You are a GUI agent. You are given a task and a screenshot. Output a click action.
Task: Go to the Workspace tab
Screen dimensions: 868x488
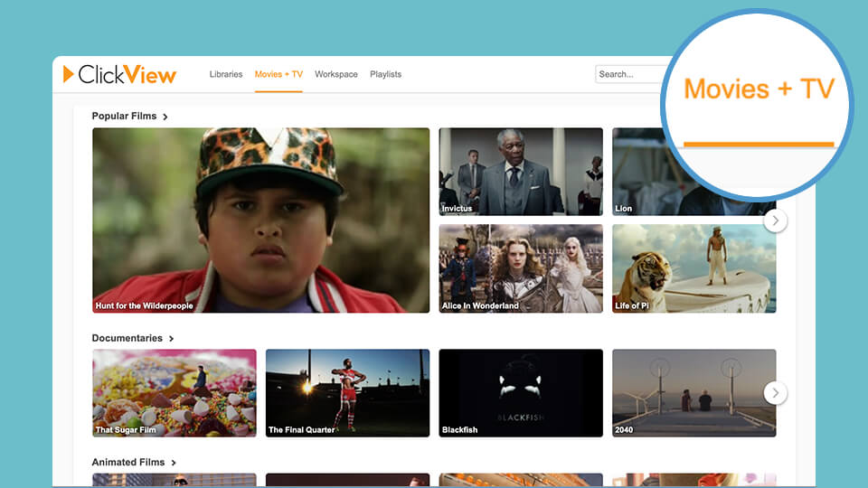click(336, 74)
